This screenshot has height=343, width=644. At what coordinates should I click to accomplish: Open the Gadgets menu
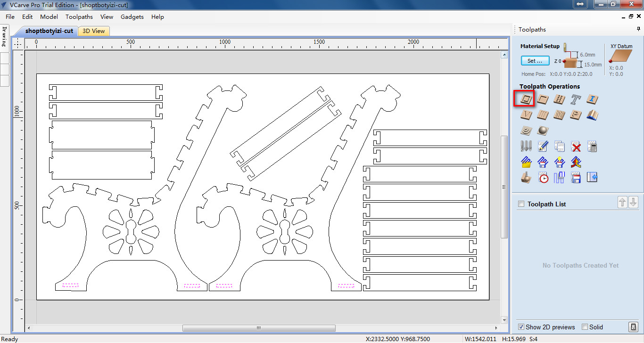coord(132,17)
